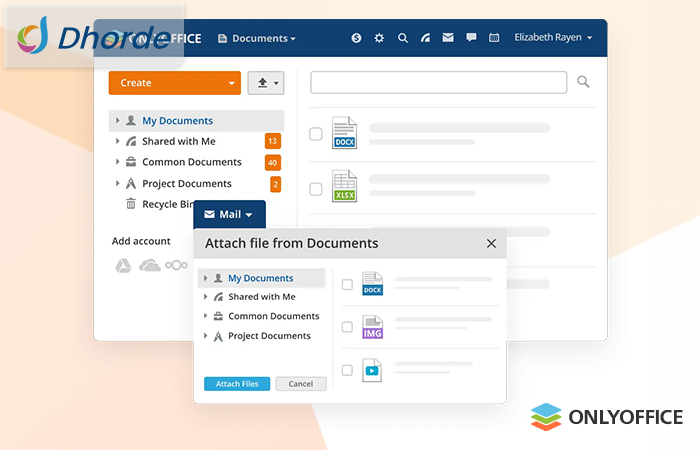Open the mail envelope icon in header
Screen dimensions: 700x450
click(x=448, y=38)
